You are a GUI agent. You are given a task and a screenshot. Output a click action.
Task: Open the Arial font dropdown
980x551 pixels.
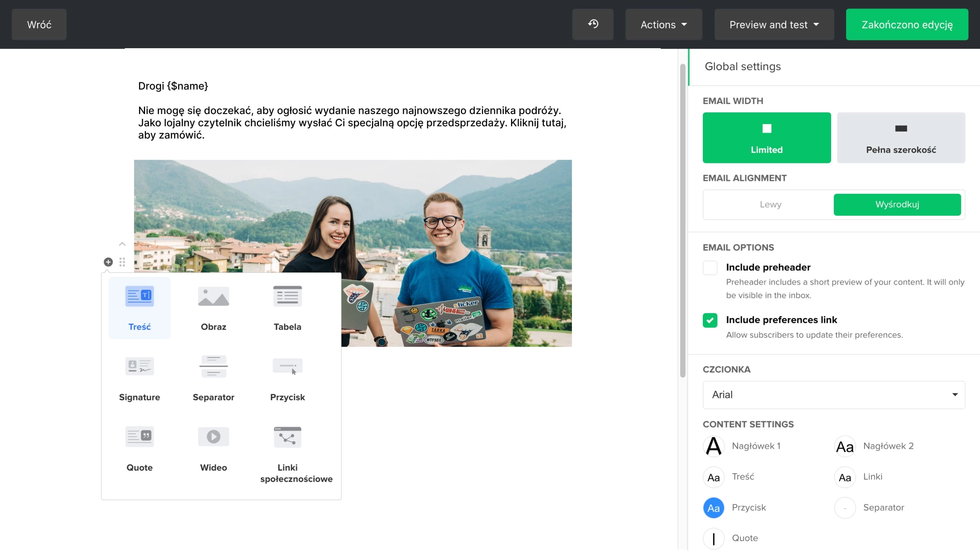tap(833, 395)
